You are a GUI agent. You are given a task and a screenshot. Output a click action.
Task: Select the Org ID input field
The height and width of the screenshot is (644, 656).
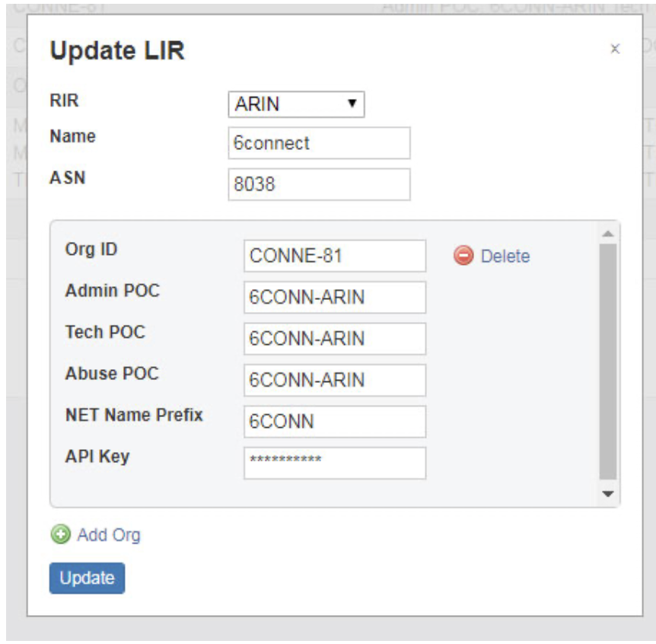point(335,256)
